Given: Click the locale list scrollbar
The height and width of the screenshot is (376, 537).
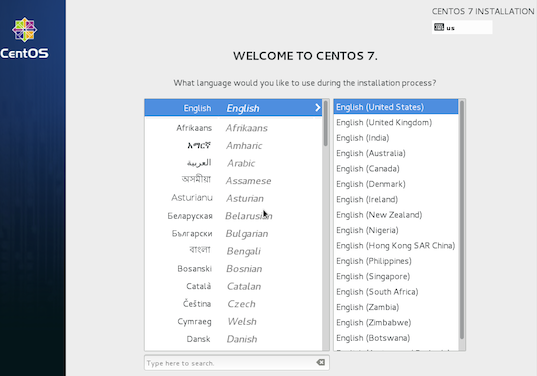Looking at the screenshot, I should (462, 219).
